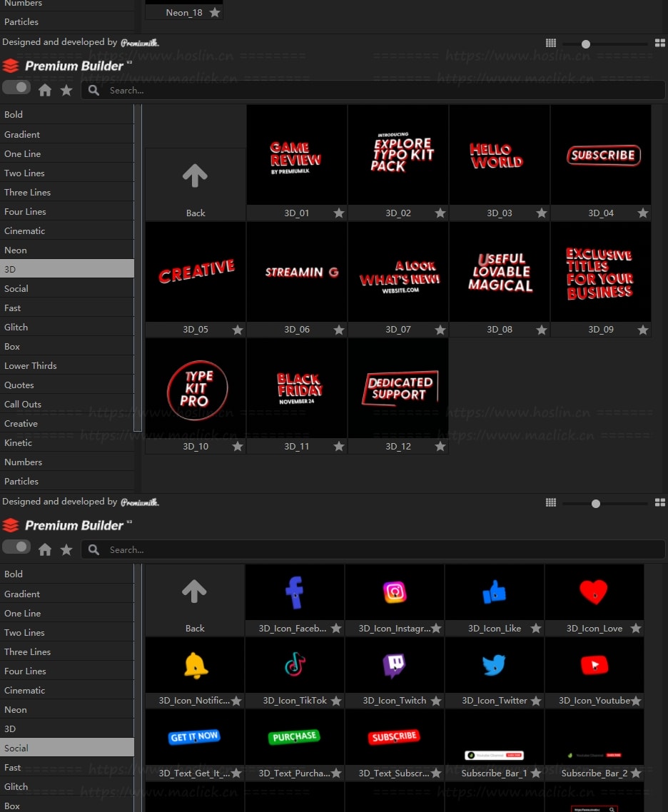Open the YouTube 3D icon thumbnail
This screenshot has width=668, height=812.
[594, 665]
